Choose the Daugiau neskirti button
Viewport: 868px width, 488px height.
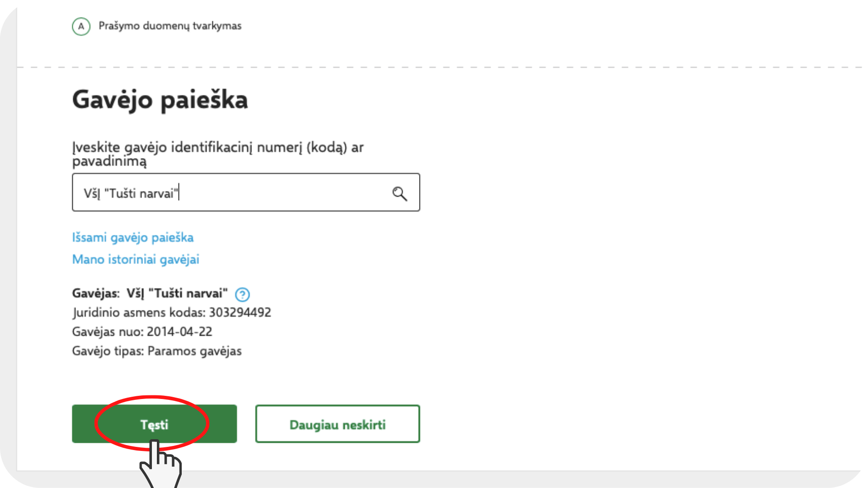point(337,424)
